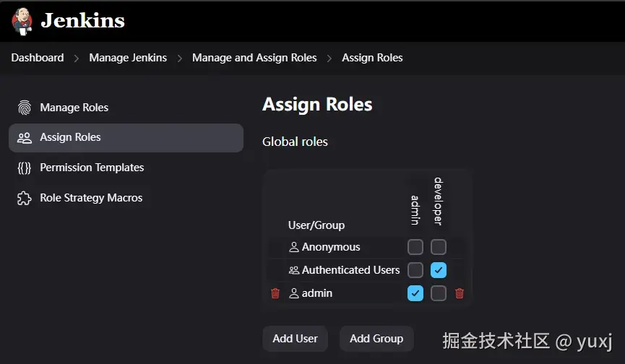625x364 pixels.
Task: Open Manage Roles in the sidebar
Action: pos(74,108)
